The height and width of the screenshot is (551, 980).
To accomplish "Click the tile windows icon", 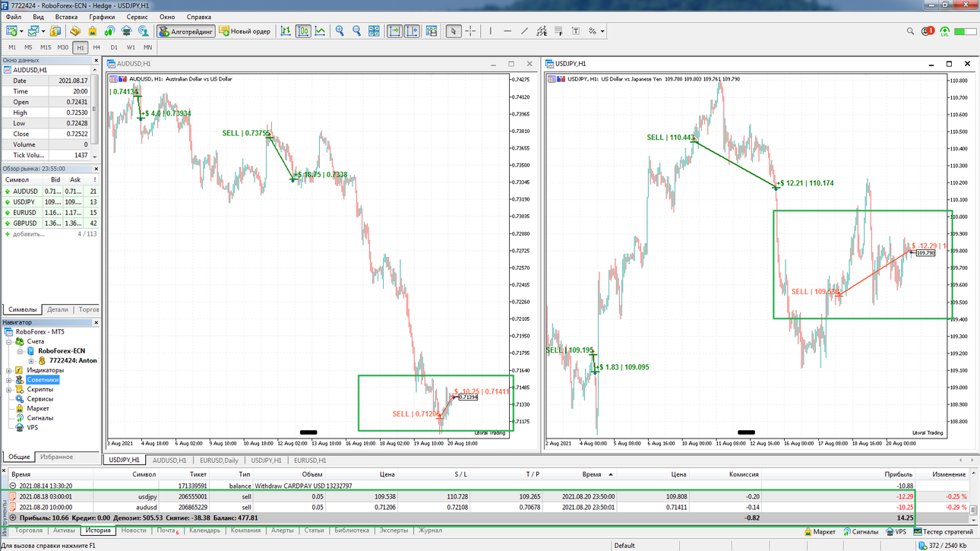I will coord(374,31).
